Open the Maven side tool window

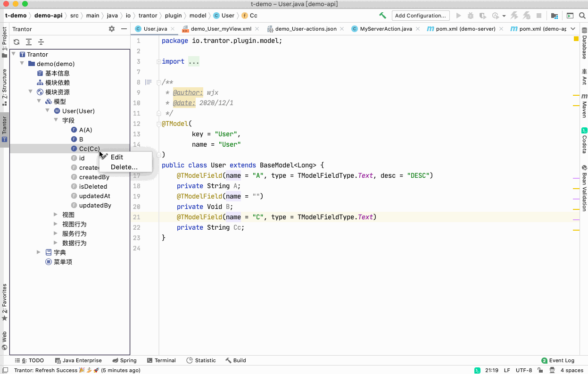584,106
